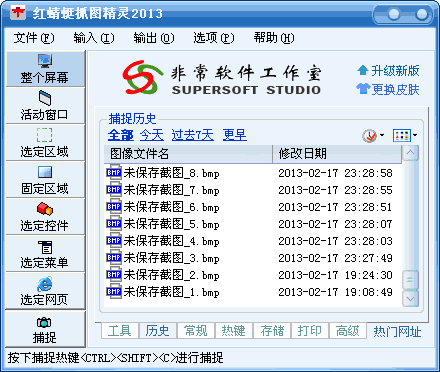Viewport: 440px width, 372px height.
Task: Click the 更换皮肤 change skin link
Action: 388,89
